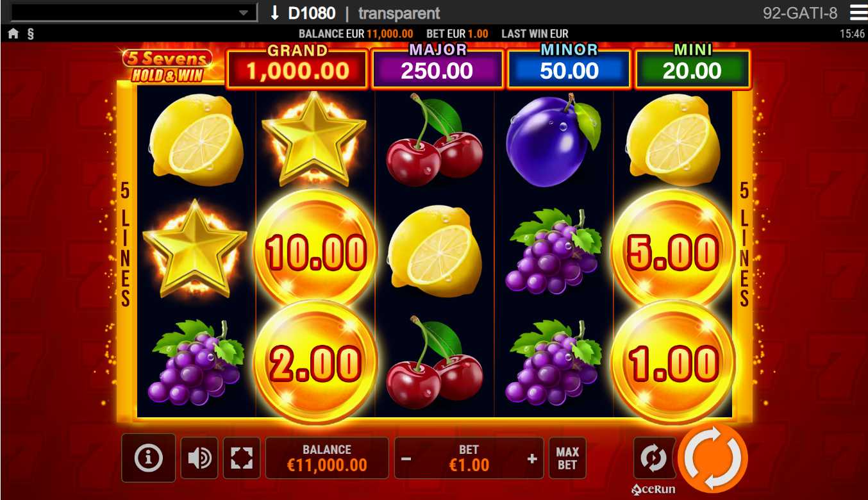The width and height of the screenshot is (868, 500).
Task: Open the hamburger menu
Action: (x=858, y=12)
